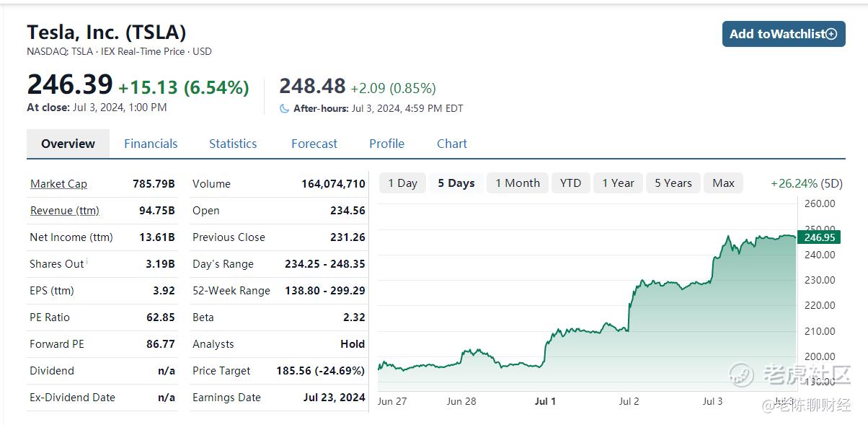Screen dimensions: 868x425
Task: Select the 1 Year chart range
Action: pyautogui.click(x=618, y=183)
